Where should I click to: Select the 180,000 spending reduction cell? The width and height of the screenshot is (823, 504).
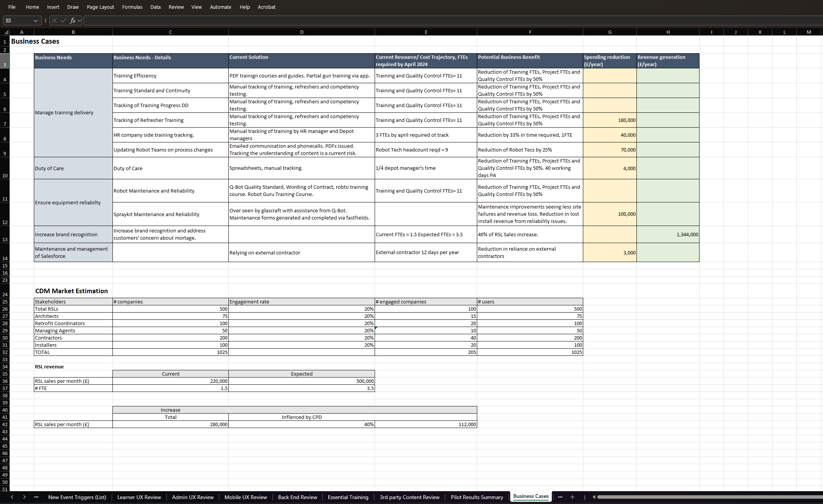click(610, 120)
